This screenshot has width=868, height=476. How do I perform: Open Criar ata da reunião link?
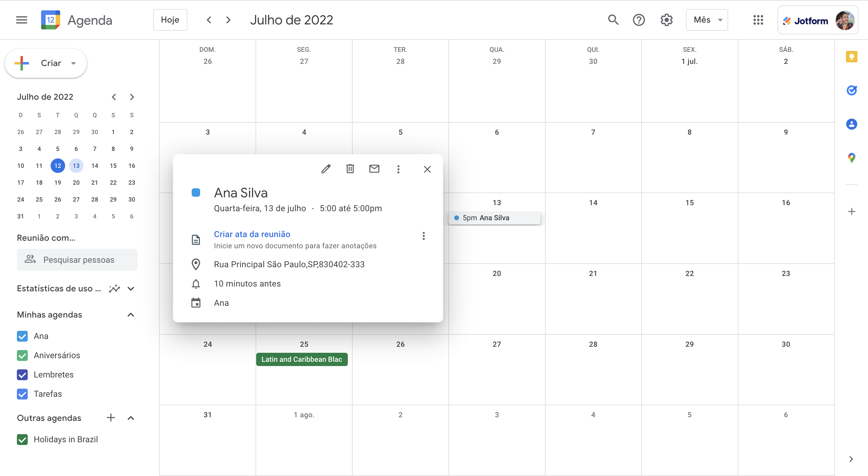[252, 234]
